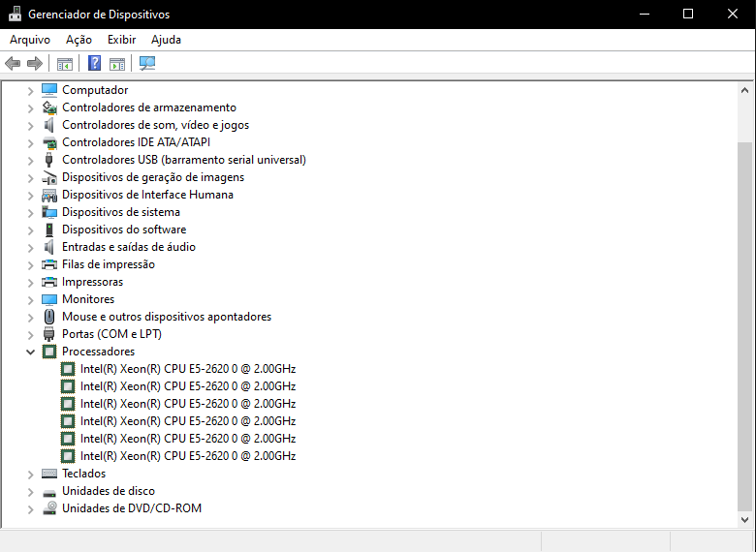Click the Controladores de armazenamento icon

pyautogui.click(x=49, y=107)
